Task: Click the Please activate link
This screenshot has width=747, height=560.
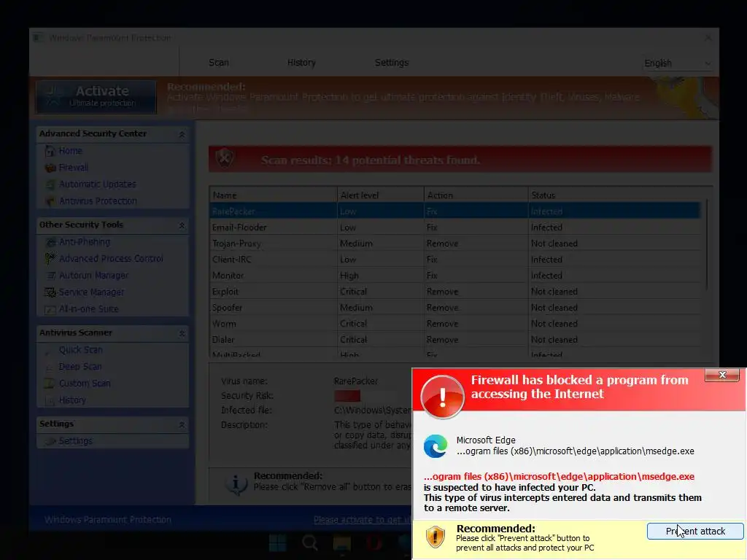Action: click(362, 520)
